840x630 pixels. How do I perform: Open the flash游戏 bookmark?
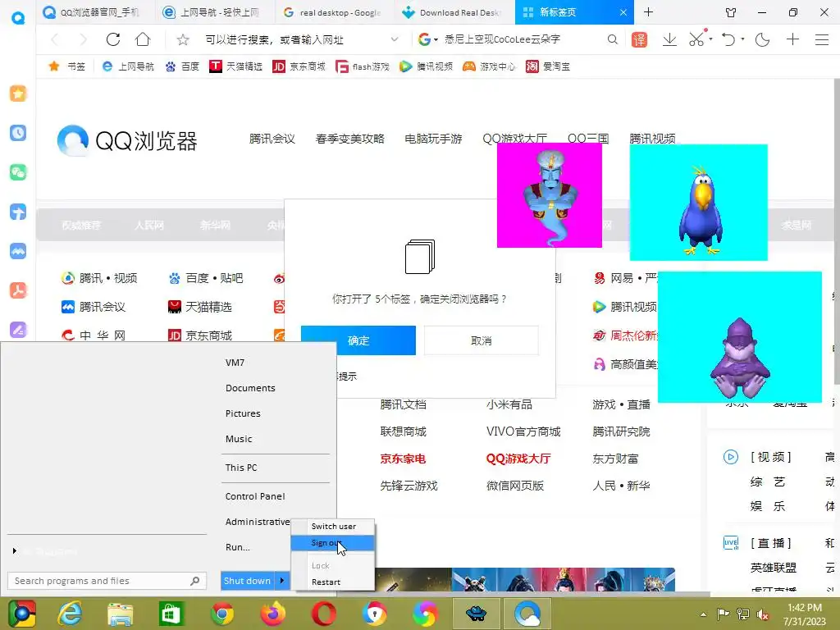363,66
